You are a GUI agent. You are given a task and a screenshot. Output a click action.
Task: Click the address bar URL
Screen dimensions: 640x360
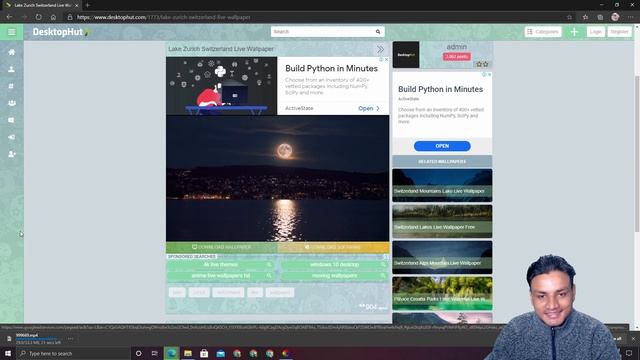(x=163, y=17)
